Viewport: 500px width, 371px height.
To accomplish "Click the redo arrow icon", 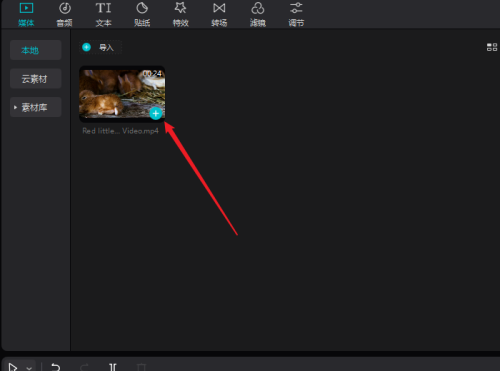I will coord(84,367).
